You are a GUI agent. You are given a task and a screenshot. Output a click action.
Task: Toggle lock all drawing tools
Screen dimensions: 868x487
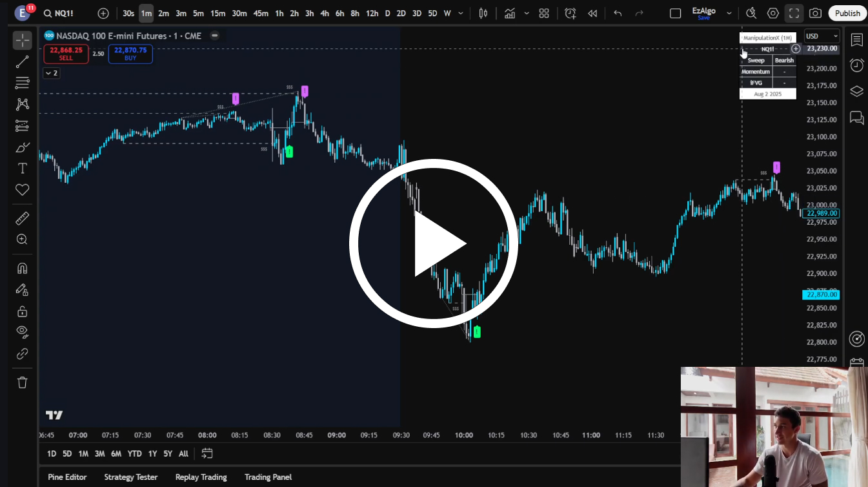23,311
